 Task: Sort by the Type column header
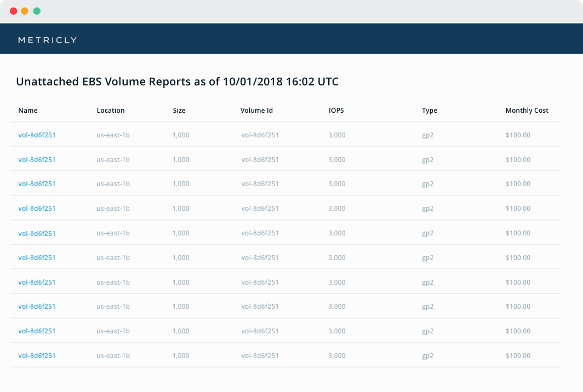430,111
